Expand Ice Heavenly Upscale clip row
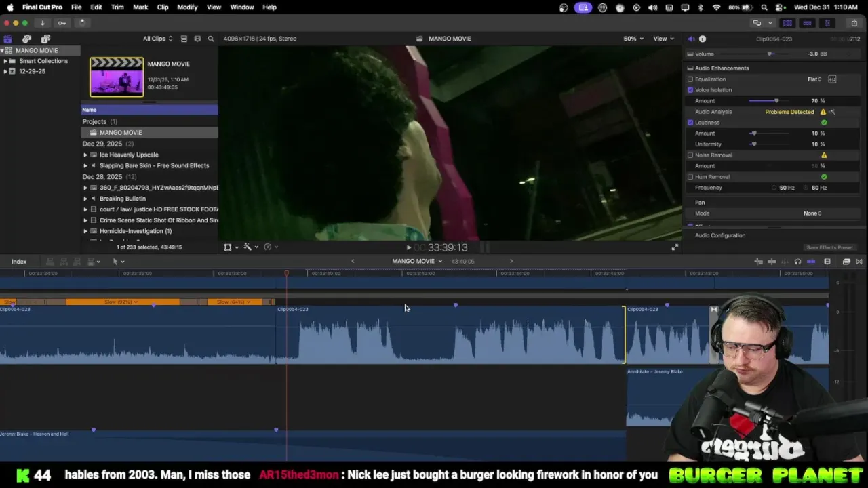The image size is (868, 488). (85, 155)
